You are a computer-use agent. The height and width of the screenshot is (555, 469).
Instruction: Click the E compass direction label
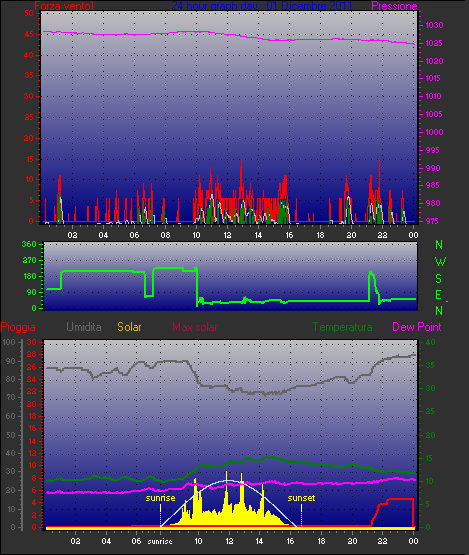[438, 294]
